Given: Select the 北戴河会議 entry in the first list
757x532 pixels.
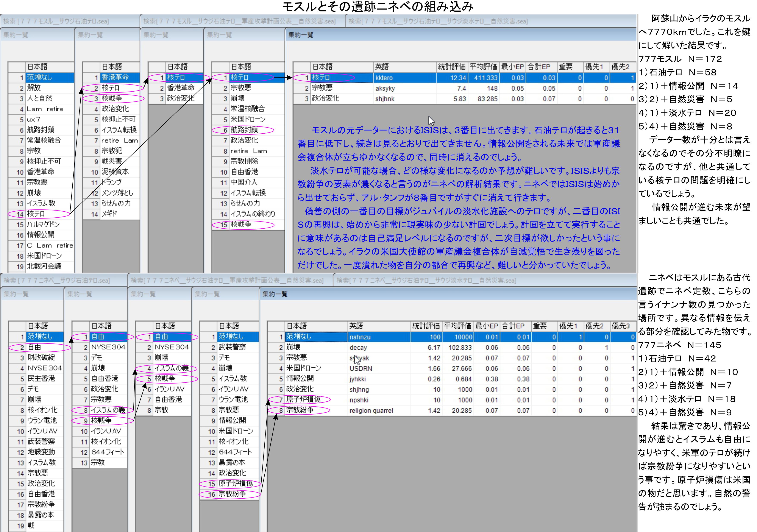Looking at the screenshot, I should tap(44, 266).
